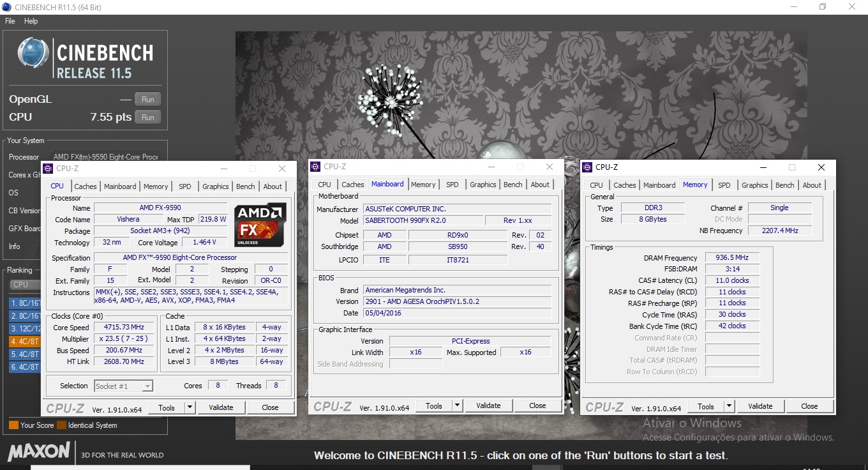The width and height of the screenshot is (868, 470).
Task: Run the OpenGL benchmark
Action: pos(147,99)
